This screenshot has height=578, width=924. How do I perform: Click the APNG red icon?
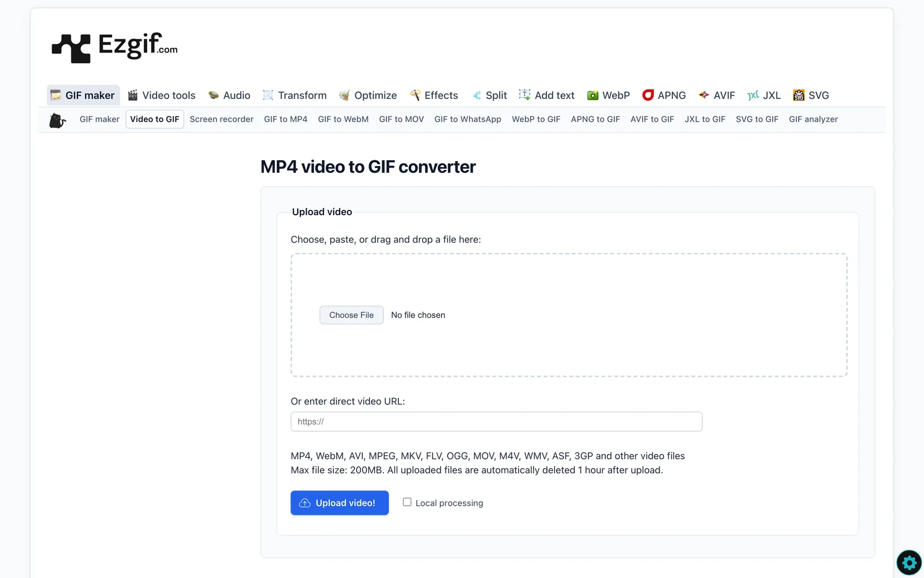click(x=648, y=95)
